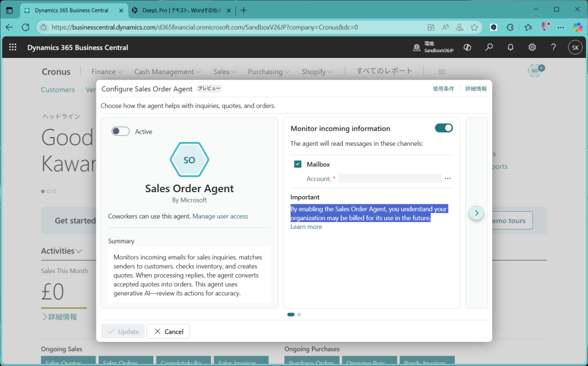Click the browser address bar URL
Image resolution: width=588 pixels, height=366 pixels.
(205, 27)
